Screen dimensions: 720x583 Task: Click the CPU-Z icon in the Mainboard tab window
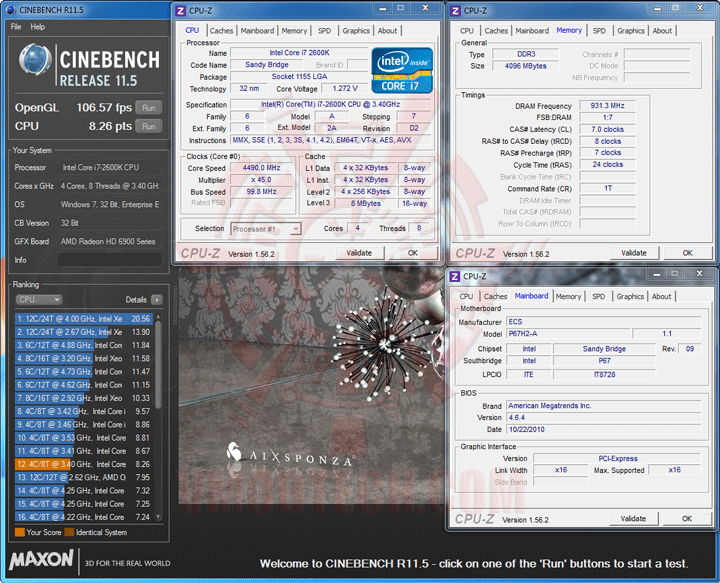pos(455,276)
